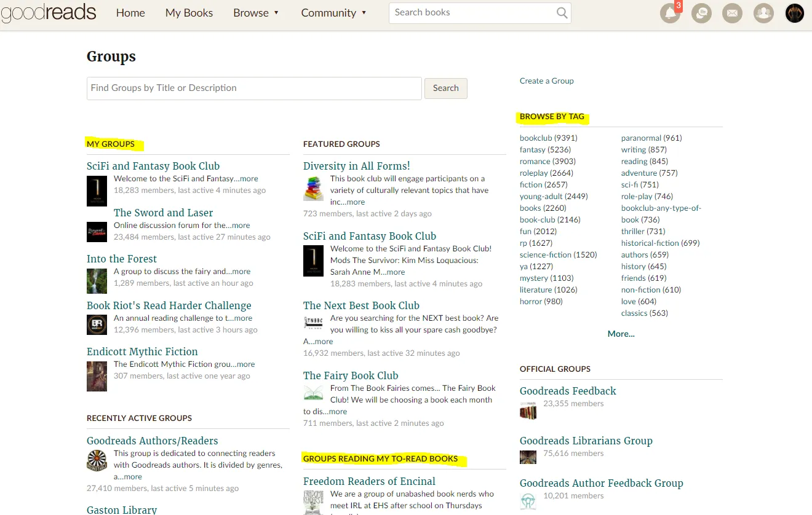Viewport: 812px width, 515px height.
Task: Expand Diversity in All Forms description more link
Action: (x=356, y=202)
